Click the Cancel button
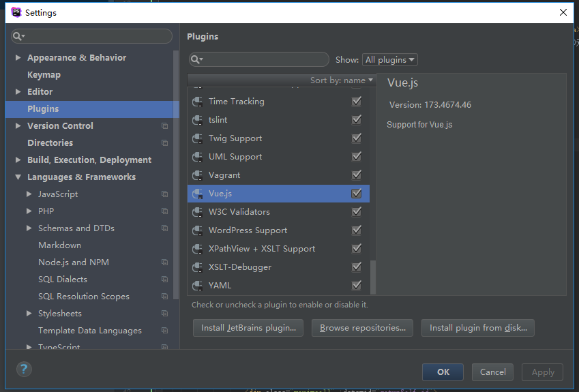The height and width of the screenshot is (392, 579). [x=492, y=372]
